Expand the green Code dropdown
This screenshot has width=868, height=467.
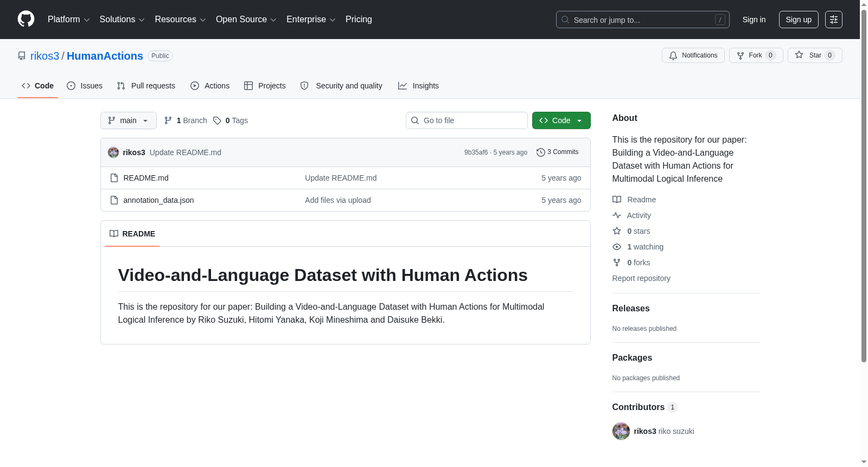pos(561,120)
